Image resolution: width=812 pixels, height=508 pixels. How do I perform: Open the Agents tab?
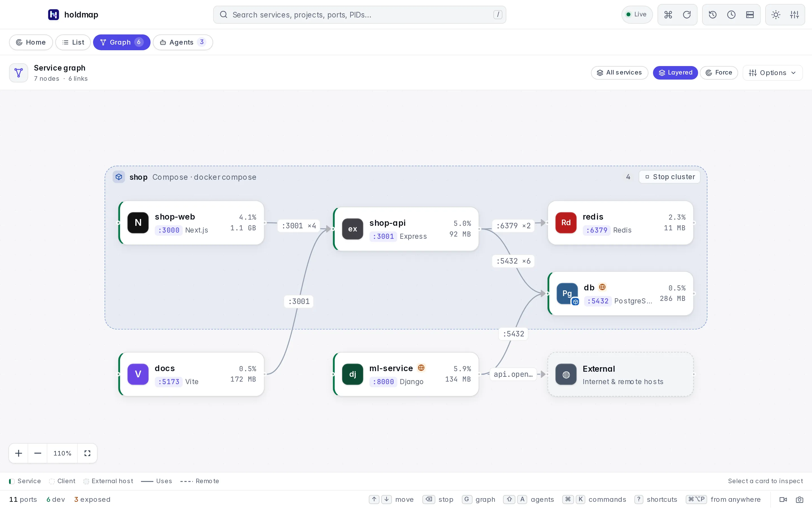tap(182, 42)
